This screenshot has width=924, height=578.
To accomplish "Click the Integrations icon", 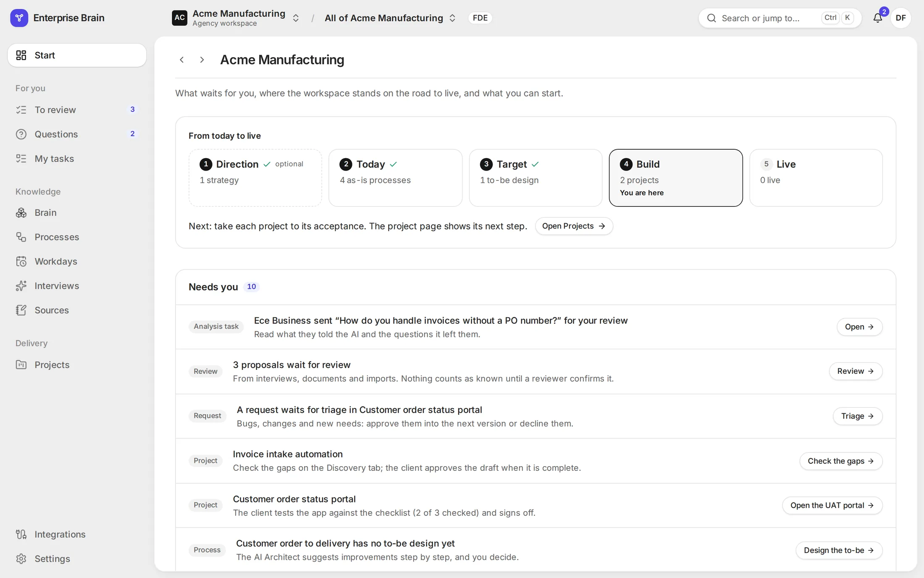I will tap(21, 534).
